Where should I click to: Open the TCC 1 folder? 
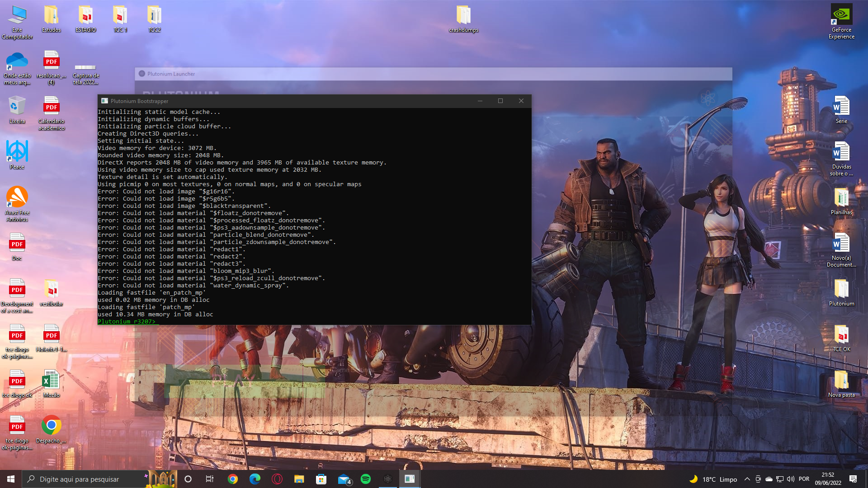120,19
